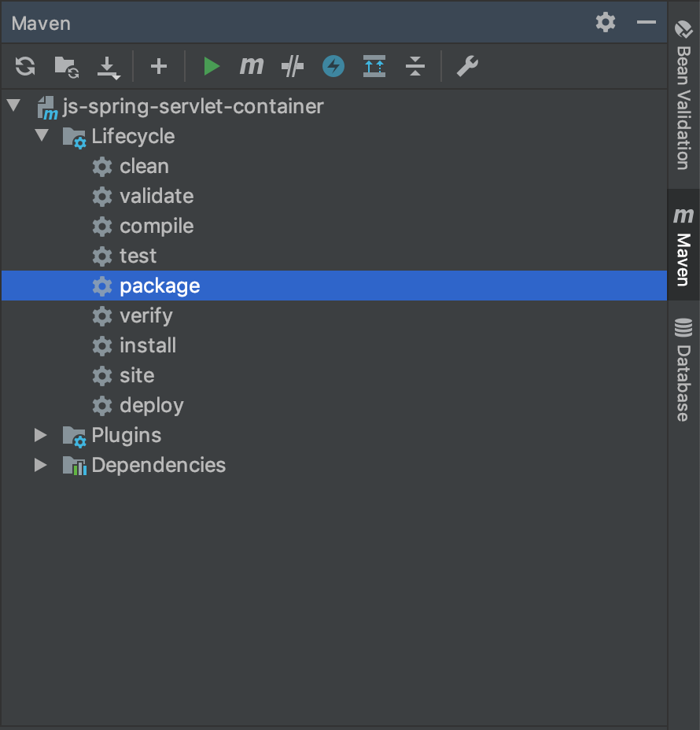The width and height of the screenshot is (700, 730).
Task: Toggle offline mode
Action: [333, 67]
